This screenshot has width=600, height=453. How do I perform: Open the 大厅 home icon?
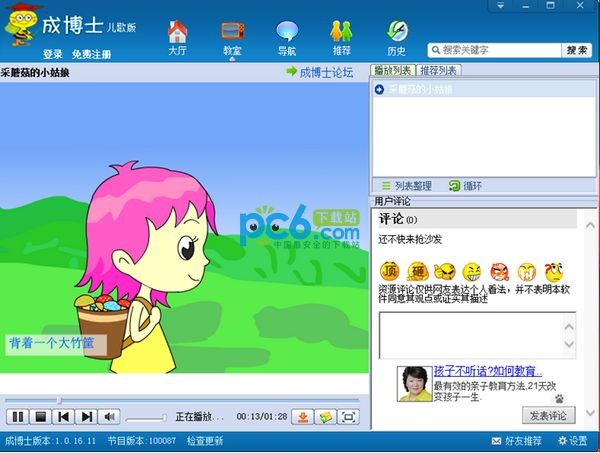pyautogui.click(x=178, y=37)
